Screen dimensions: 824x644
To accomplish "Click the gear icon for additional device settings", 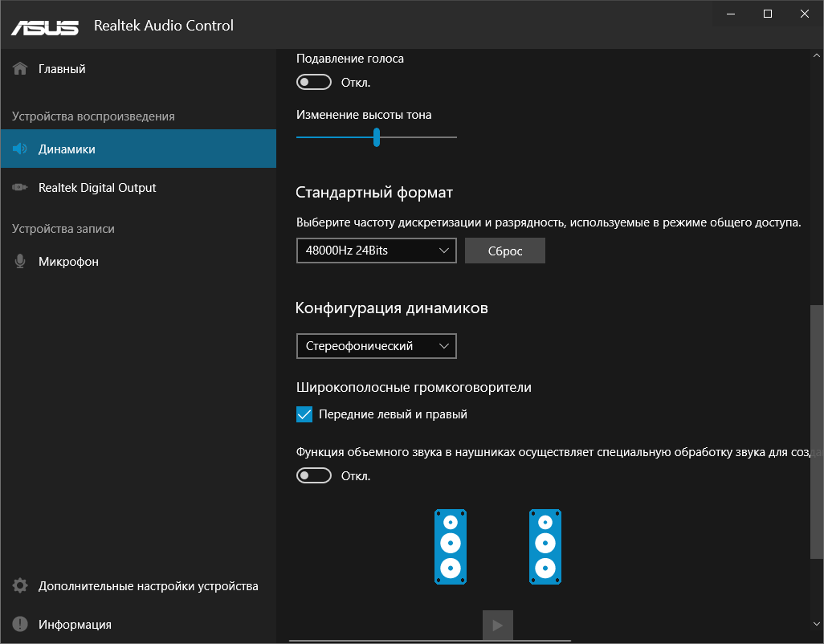I will [x=21, y=586].
